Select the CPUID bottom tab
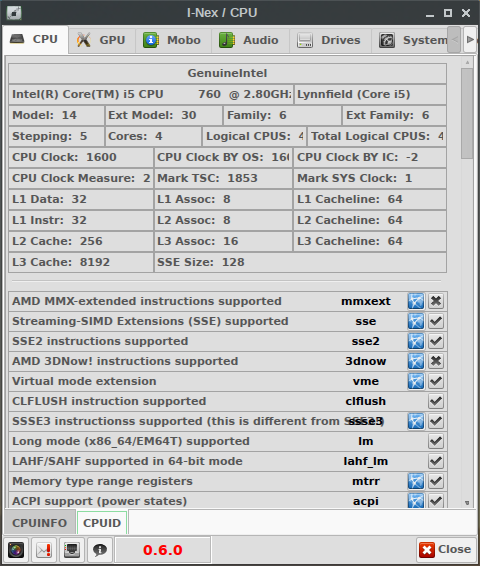The image size is (480, 566). click(x=102, y=523)
